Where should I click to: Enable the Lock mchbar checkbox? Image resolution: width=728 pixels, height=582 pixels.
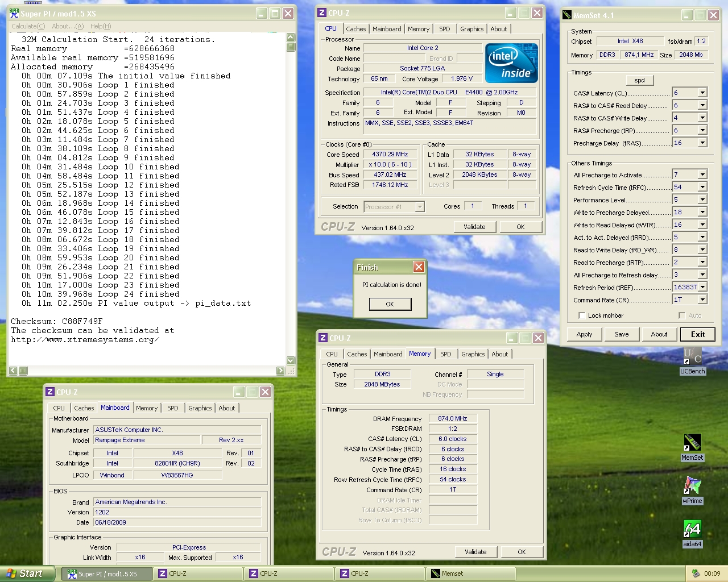coord(582,315)
